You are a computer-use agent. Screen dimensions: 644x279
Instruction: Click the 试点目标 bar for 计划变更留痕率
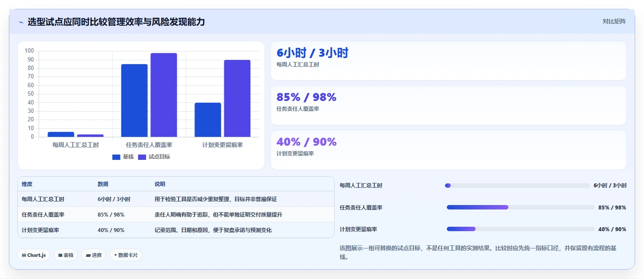click(237, 98)
